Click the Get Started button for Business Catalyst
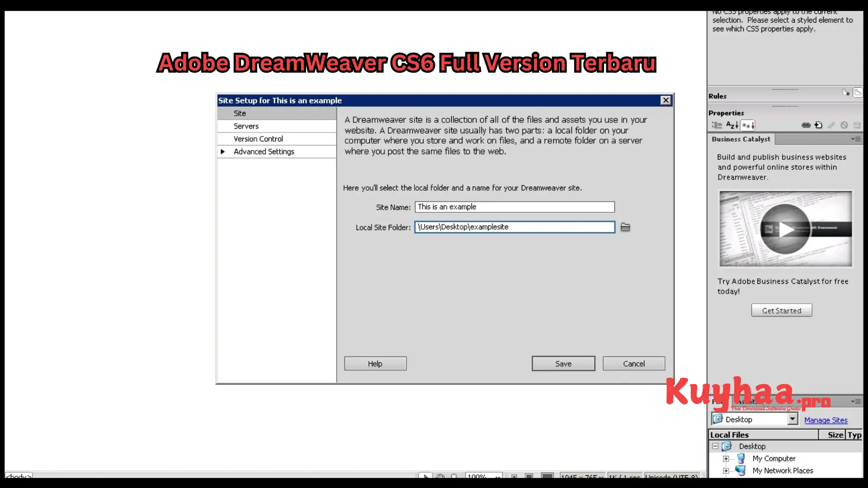Viewport: 868px width, 488px height. pos(782,310)
